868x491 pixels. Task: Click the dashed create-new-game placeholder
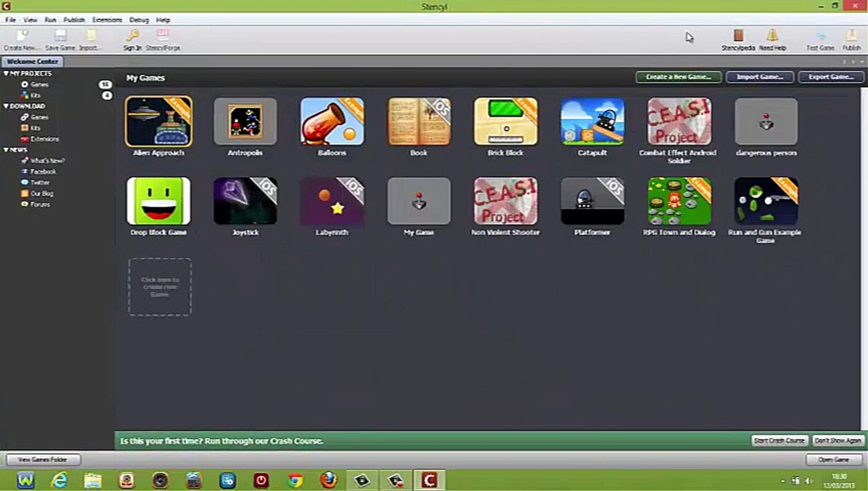point(160,286)
